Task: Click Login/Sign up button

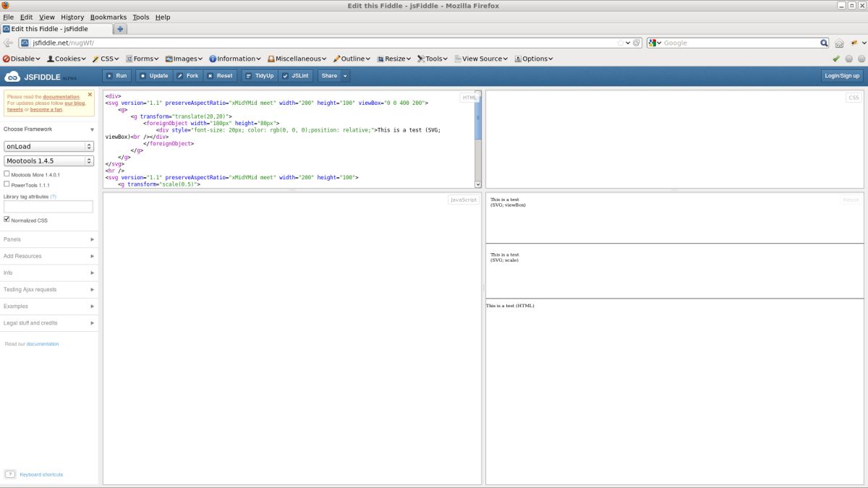Action: coord(842,76)
